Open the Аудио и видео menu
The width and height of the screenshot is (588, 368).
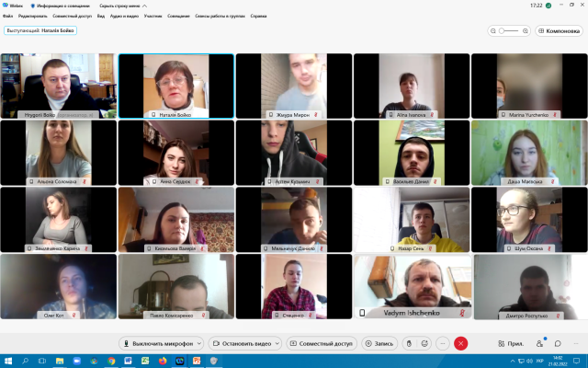click(x=124, y=17)
